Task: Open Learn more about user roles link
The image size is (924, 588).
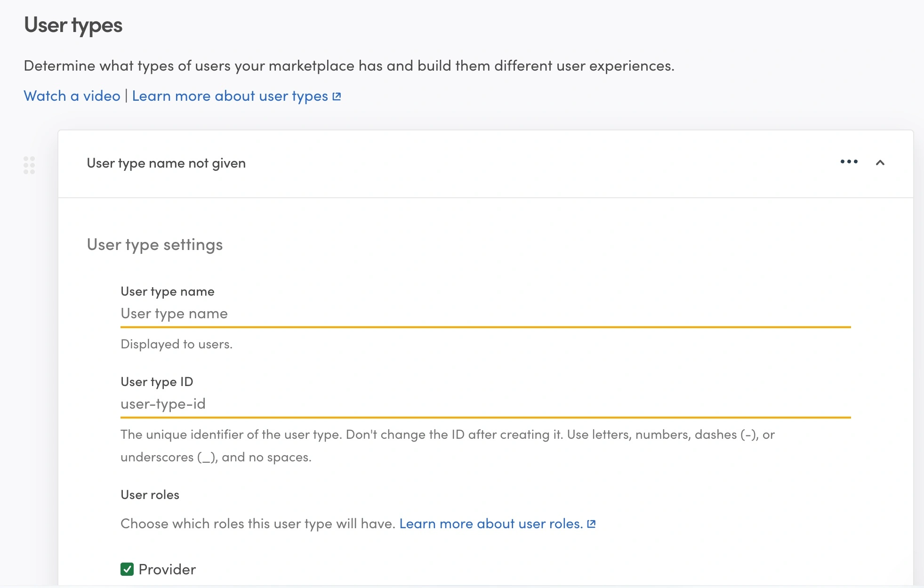Action: (x=491, y=524)
